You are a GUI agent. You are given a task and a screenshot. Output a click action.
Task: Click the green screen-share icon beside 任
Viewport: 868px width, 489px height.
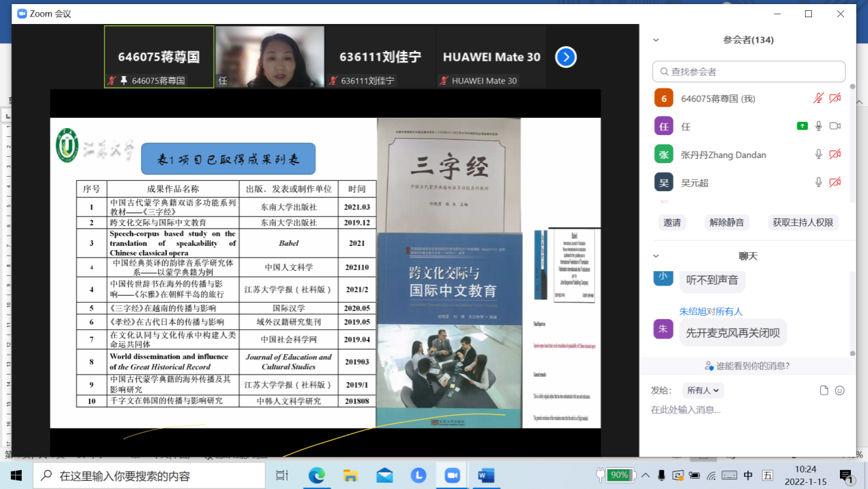802,126
